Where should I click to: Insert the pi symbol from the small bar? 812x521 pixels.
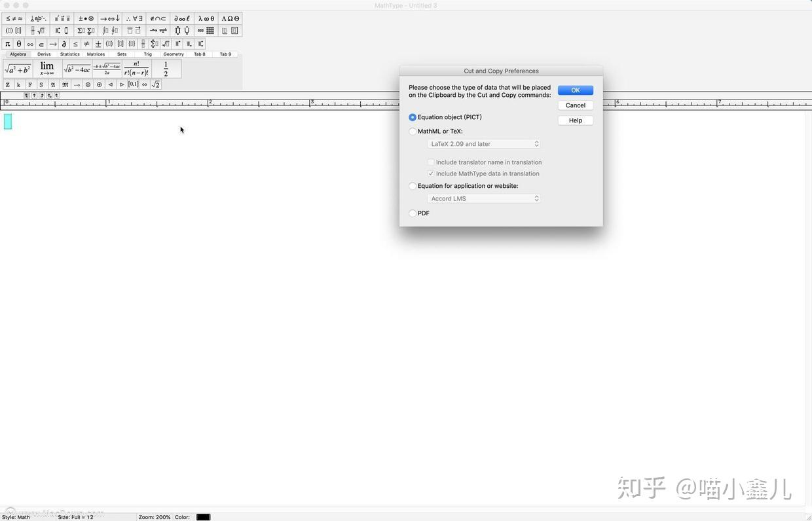pos(7,44)
